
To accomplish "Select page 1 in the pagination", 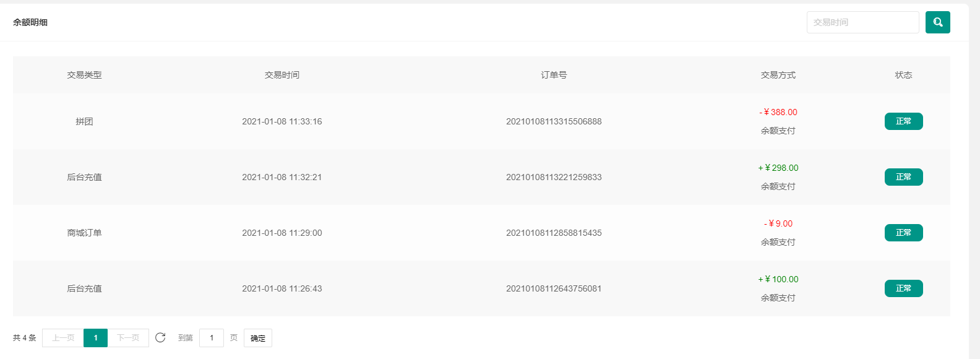I will (95, 338).
